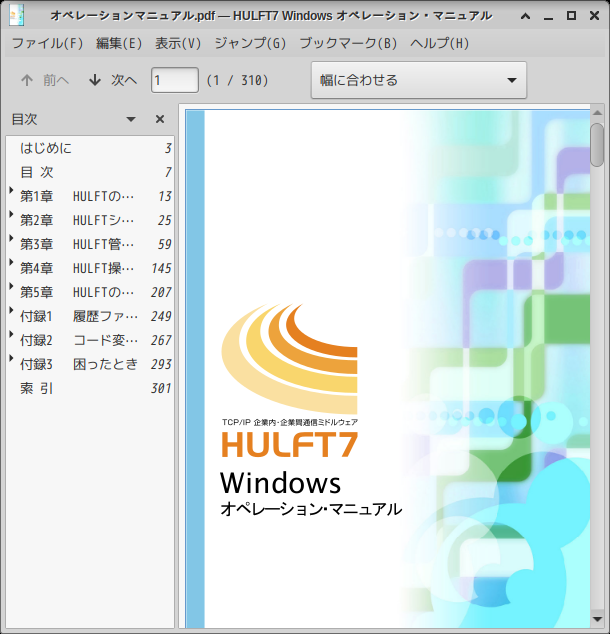Open the ヘルプ(H) menu

[439, 43]
